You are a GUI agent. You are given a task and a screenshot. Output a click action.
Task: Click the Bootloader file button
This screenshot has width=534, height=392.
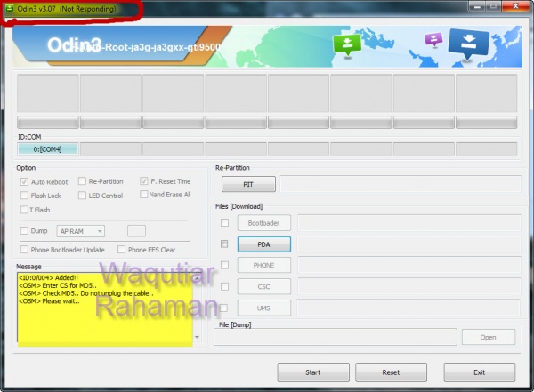264,223
